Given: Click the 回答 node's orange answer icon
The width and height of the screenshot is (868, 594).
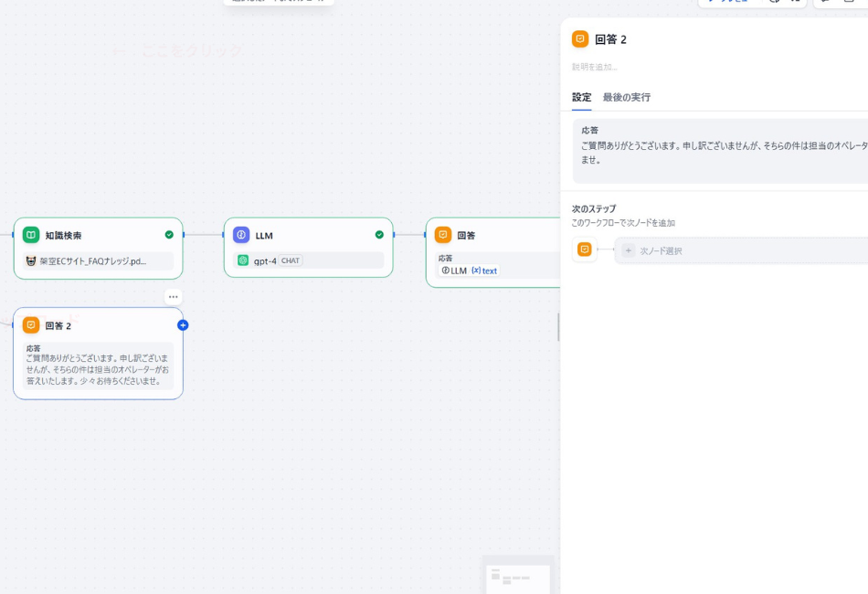Looking at the screenshot, I should [x=445, y=235].
